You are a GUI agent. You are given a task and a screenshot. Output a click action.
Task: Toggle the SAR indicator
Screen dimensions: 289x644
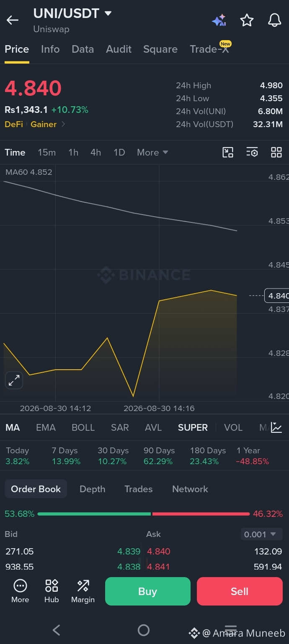[x=120, y=427]
